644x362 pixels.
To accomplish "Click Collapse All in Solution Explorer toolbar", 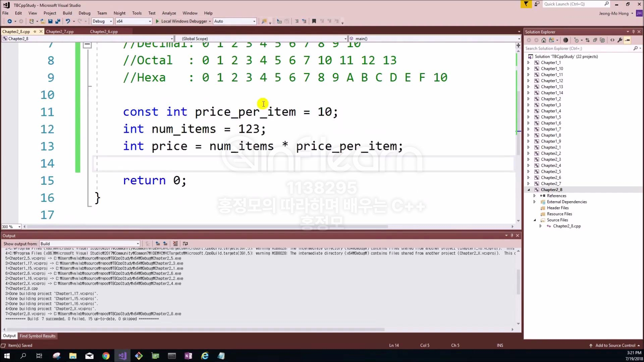I will pyautogui.click(x=595, y=40).
